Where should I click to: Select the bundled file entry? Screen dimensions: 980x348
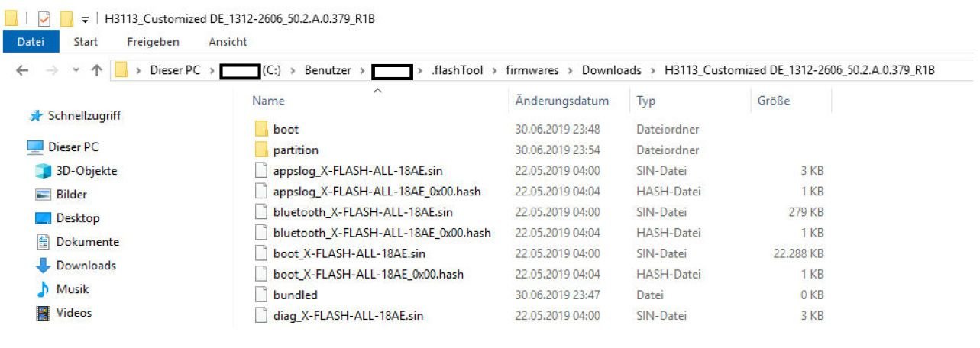point(295,295)
